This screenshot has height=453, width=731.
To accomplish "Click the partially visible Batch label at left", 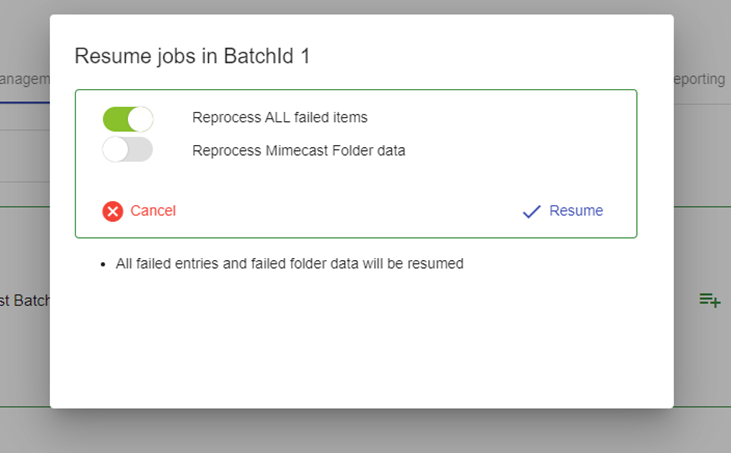I will [25, 300].
